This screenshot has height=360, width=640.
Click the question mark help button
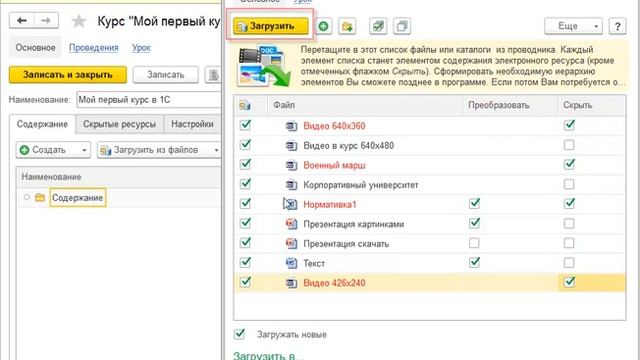[x=618, y=26]
